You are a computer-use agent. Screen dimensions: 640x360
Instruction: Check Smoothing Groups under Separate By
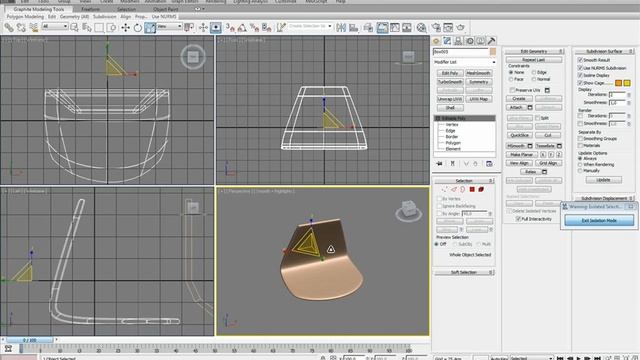click(x=580, y=139)
